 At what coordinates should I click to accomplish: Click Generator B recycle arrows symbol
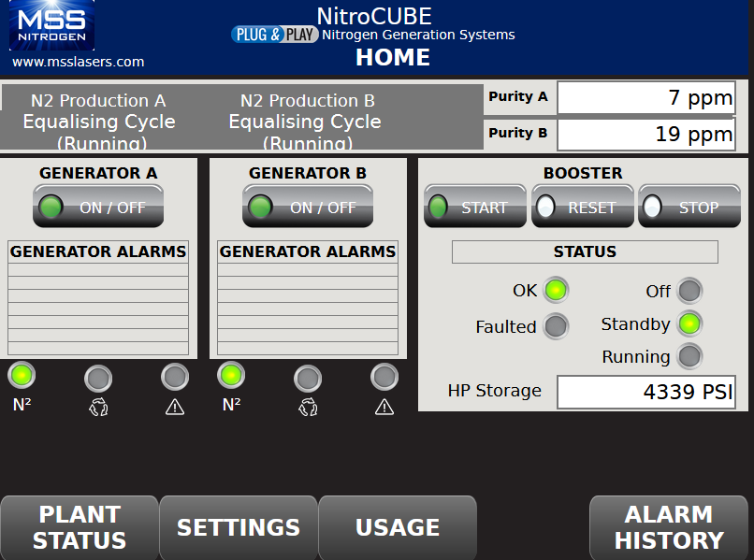click(x=308, y=407)
